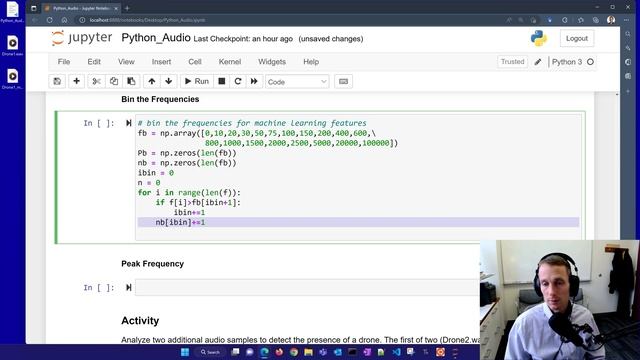640x360 pixels.
Task: Open Microsoft Edge from the taskbar
Action: 264,352
